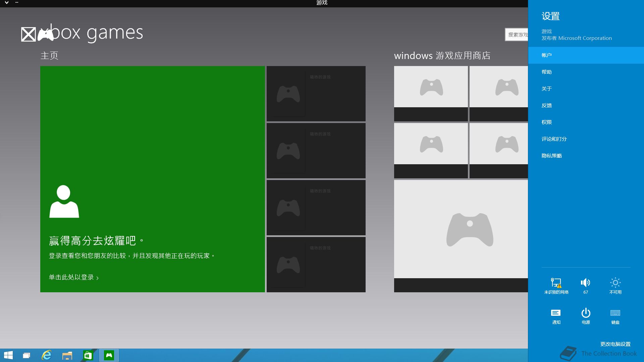Open second-row right Windows store game tile
This screenshot has height=362, width=644.
(499, 150)
